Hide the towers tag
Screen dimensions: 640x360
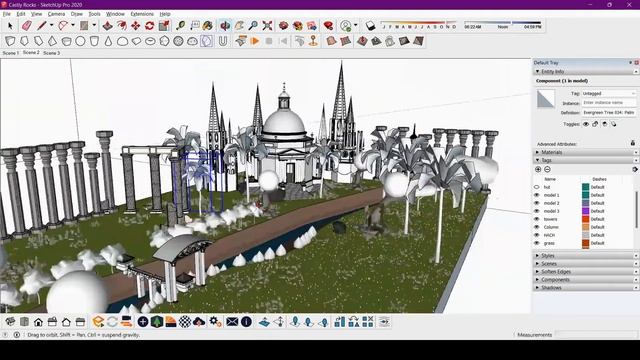point(537,219)
